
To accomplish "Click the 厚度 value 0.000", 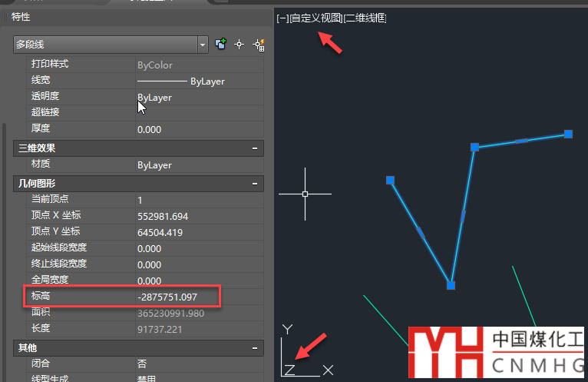I will click(x=149, y=130).
